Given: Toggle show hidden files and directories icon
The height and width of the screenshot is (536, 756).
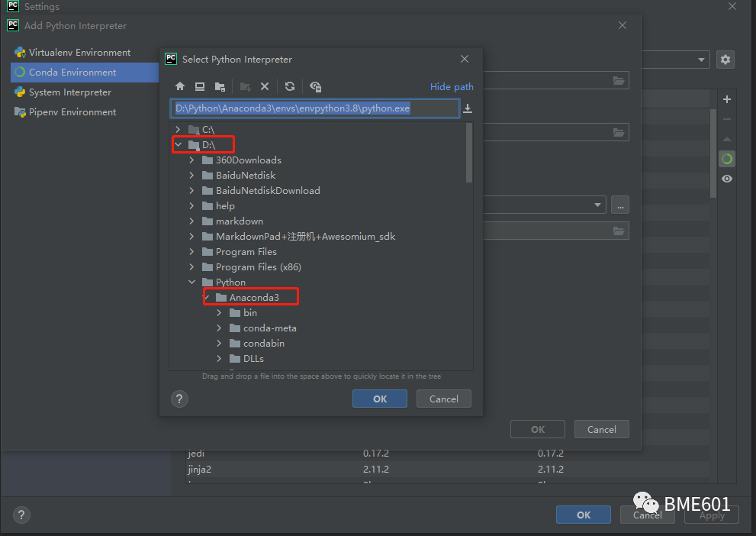Looking at the screenshot, I should 315,86.
